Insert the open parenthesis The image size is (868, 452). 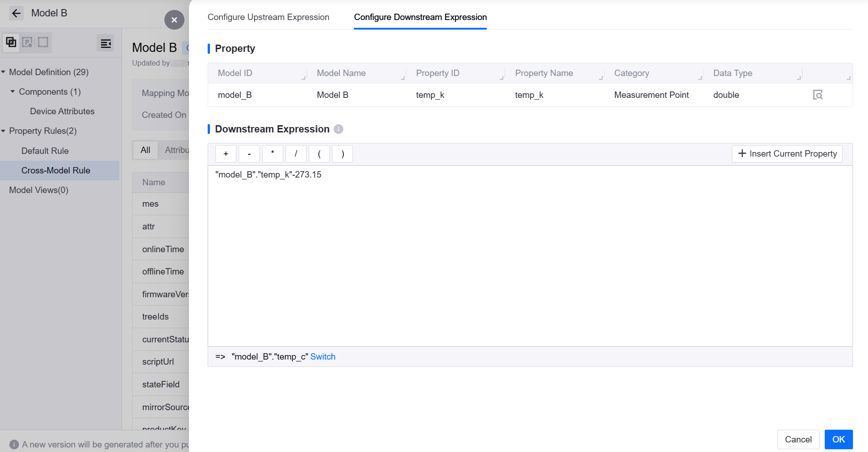(319, 154)
